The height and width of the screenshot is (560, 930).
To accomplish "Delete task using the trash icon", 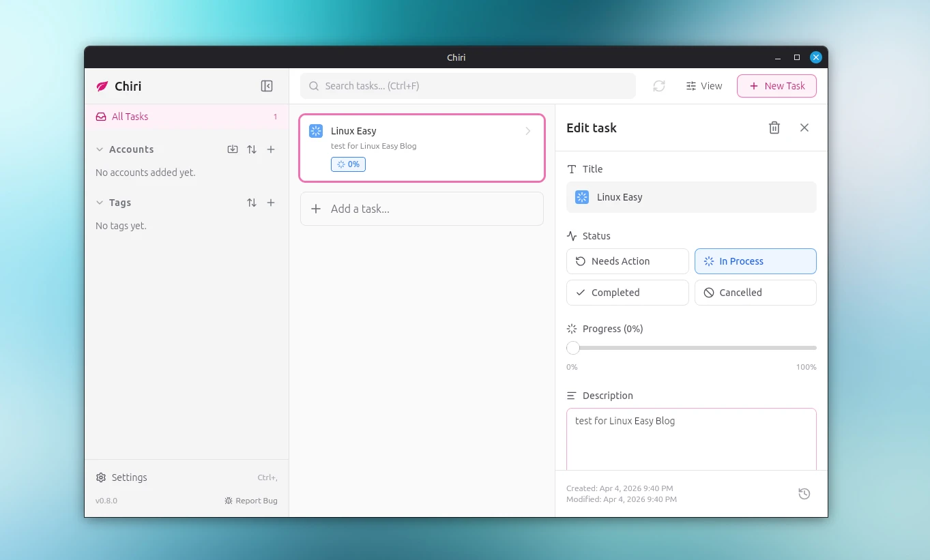I will click(x=774, y=128).
